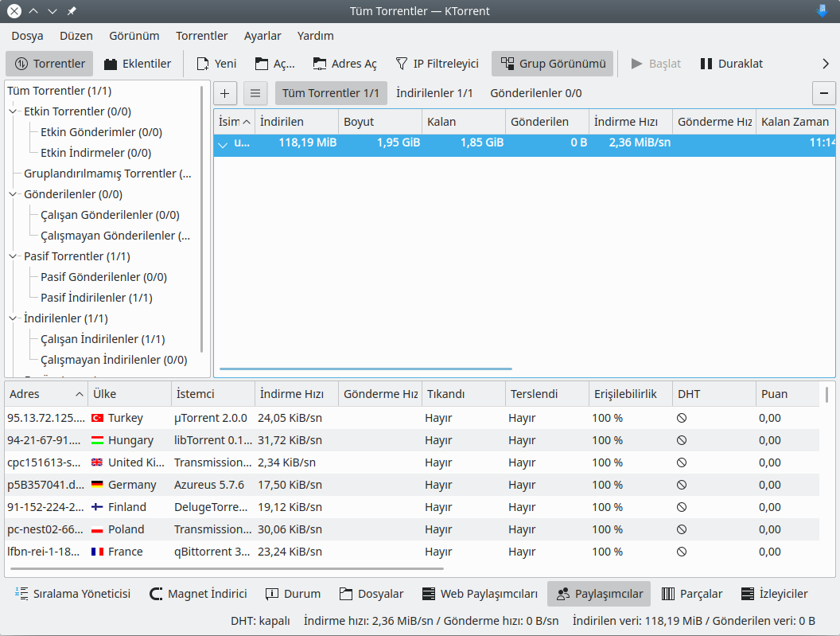Screen dimensions: 840x636
Task: Show the Magnet İndirici panel
Action: [x=198, y=594]
